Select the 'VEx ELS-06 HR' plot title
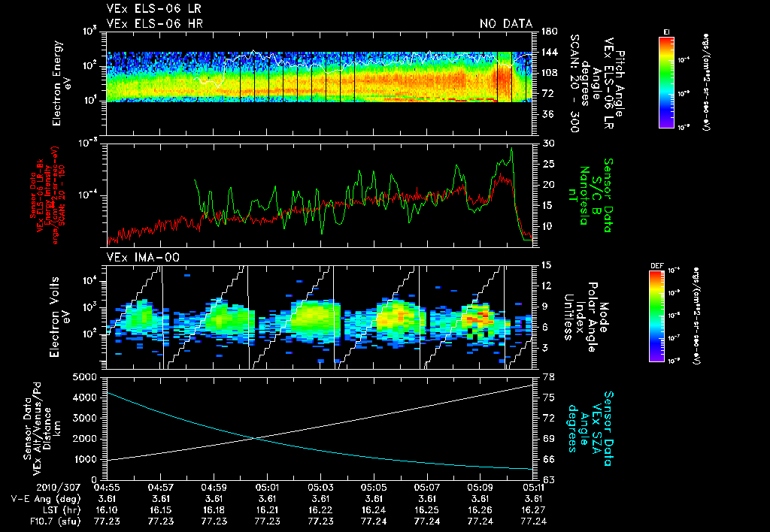 coord(154,23)
